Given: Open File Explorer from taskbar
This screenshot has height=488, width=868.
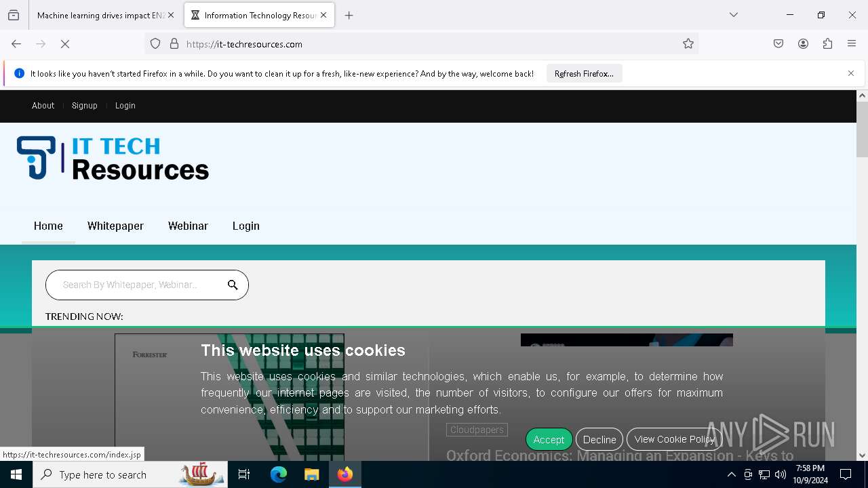Looking at the screenshot, I should pos(311,474).
